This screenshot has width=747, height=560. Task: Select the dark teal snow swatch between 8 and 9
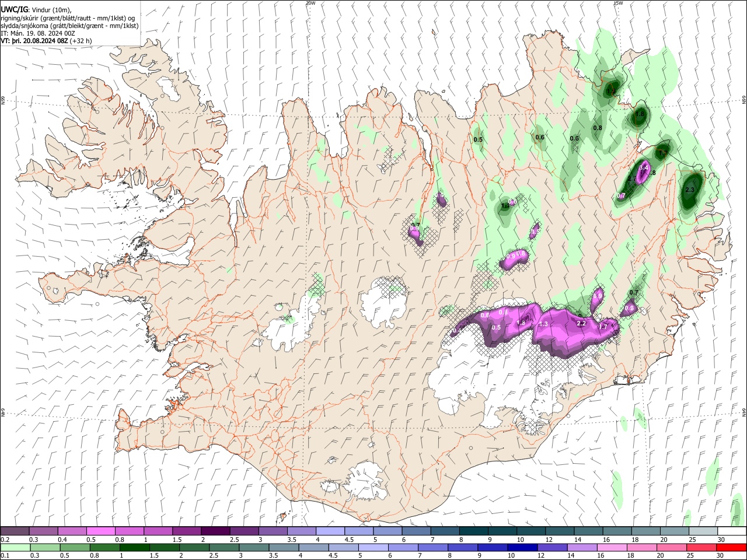coord(473,531)
